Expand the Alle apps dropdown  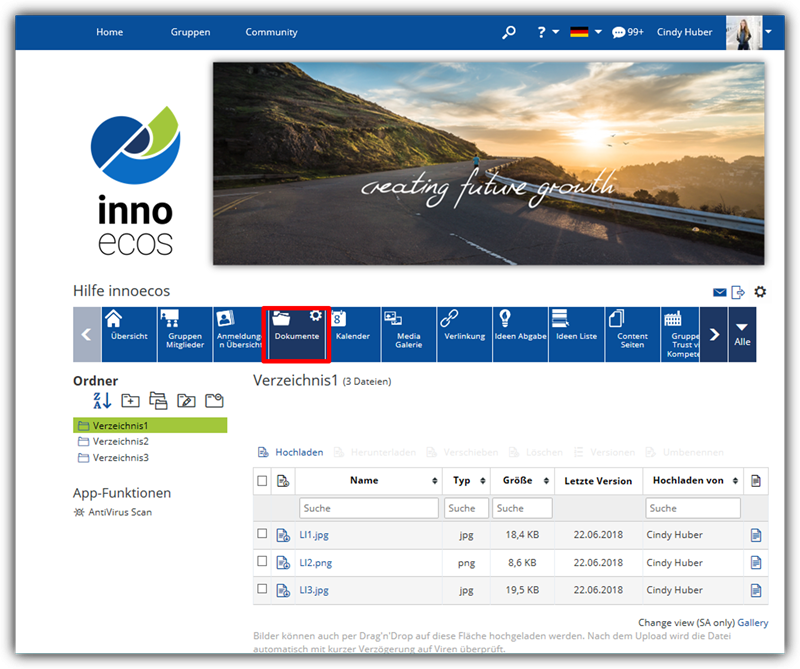[x=742, y=334]
